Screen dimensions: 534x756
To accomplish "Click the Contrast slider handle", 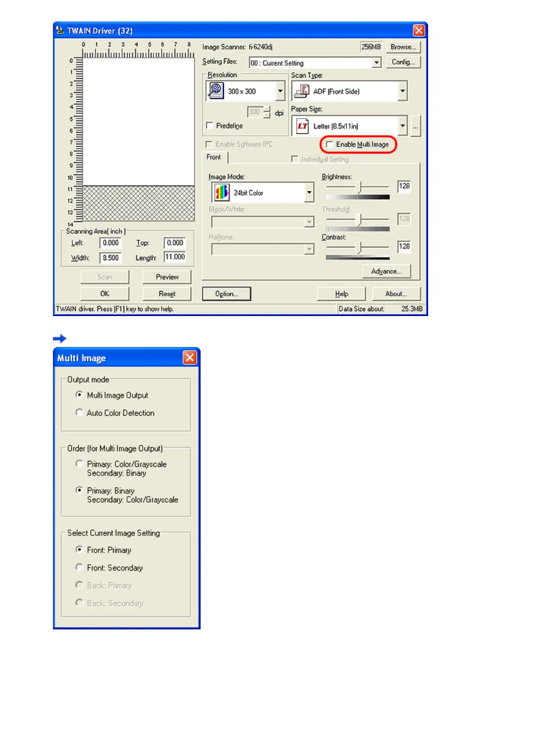I will (x=358, y=247).
